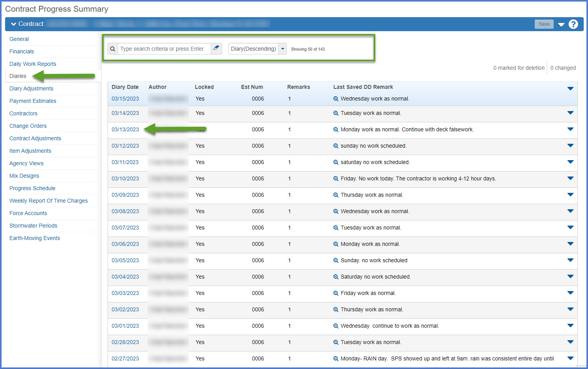View remark details for 03/13/2023 deck falsework
This screenshot has width=588, height=369.
pyautogui.click(x=336, y=130)
